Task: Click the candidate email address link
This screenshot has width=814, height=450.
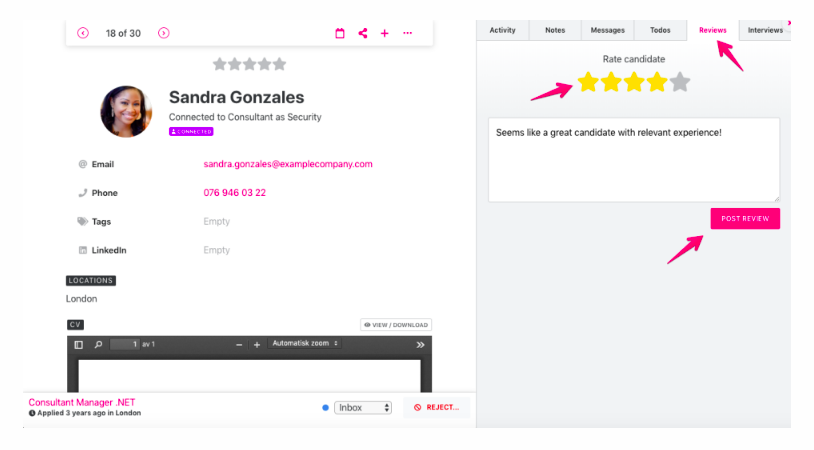Action: pyautogui.click(x=288, y=164)
